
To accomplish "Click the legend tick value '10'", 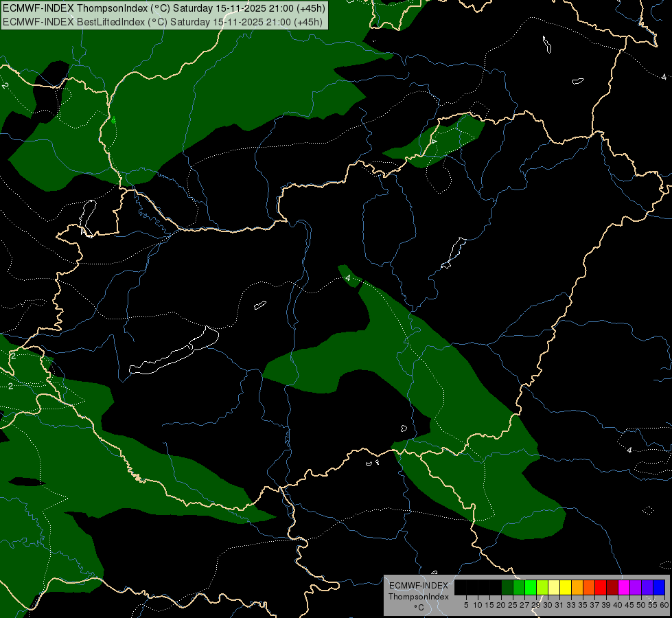I will (478, 605).
